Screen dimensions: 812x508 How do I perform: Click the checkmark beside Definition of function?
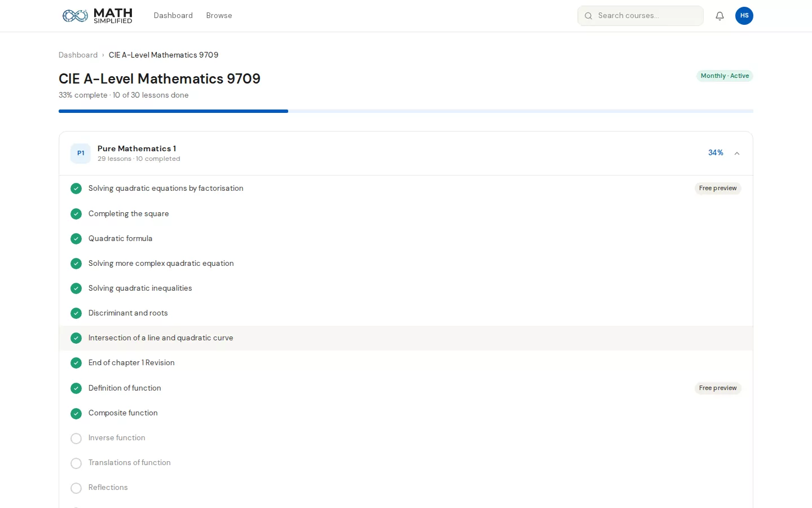tap(76, 388)
